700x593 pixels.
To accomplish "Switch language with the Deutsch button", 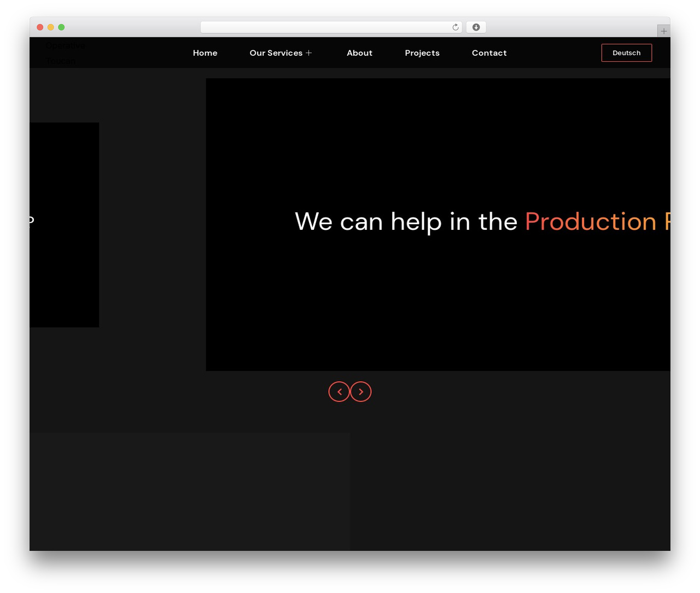I will 627,53.
